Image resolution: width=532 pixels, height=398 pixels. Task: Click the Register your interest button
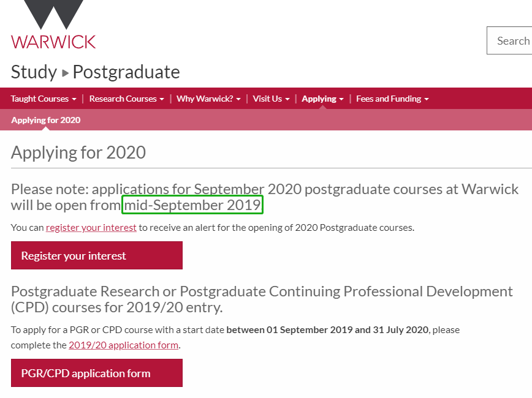click(97, 255)
